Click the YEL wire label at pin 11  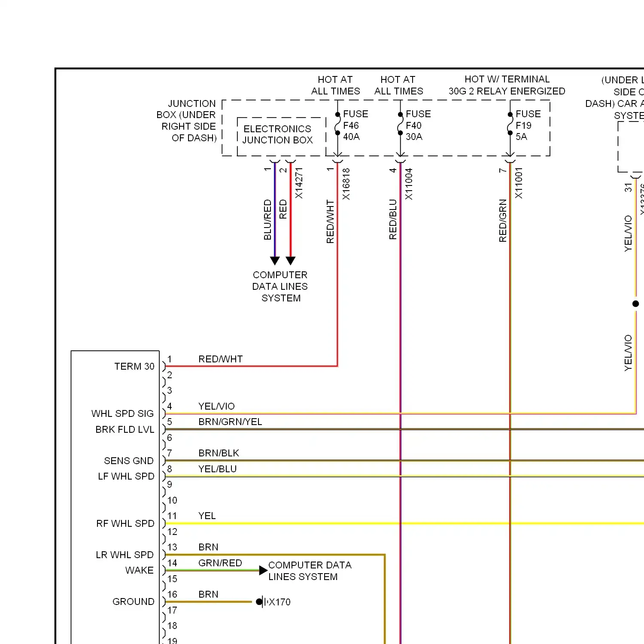[207, 516]
